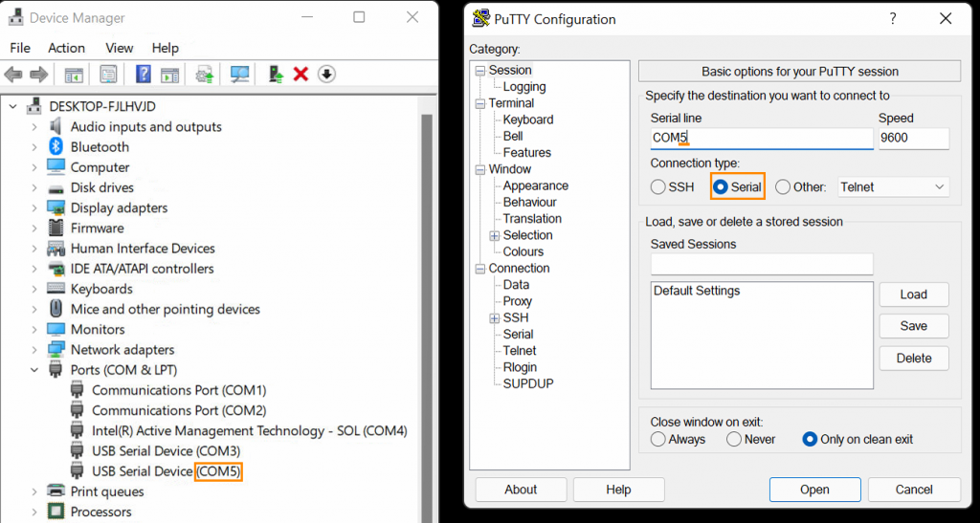Click the Open button in PuTTY
Image resolution: width=980 pixels, height=523 pixels.
[815, 490]
